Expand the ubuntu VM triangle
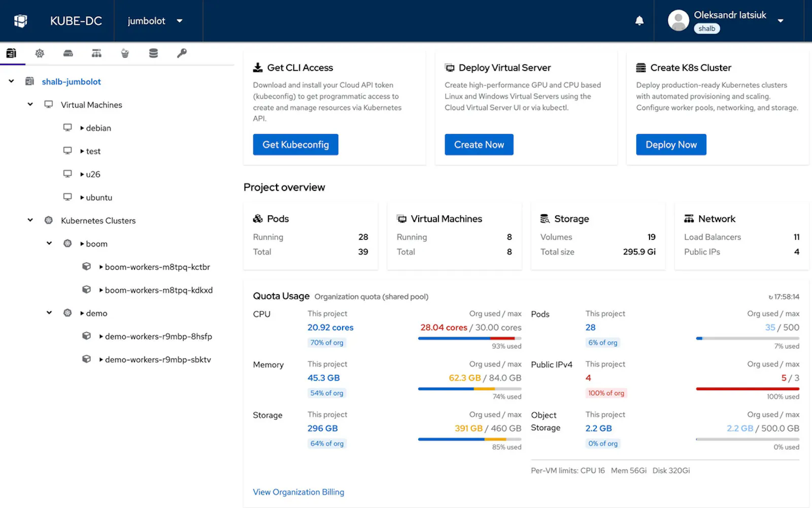812x508 pixels. click(82, 197)
